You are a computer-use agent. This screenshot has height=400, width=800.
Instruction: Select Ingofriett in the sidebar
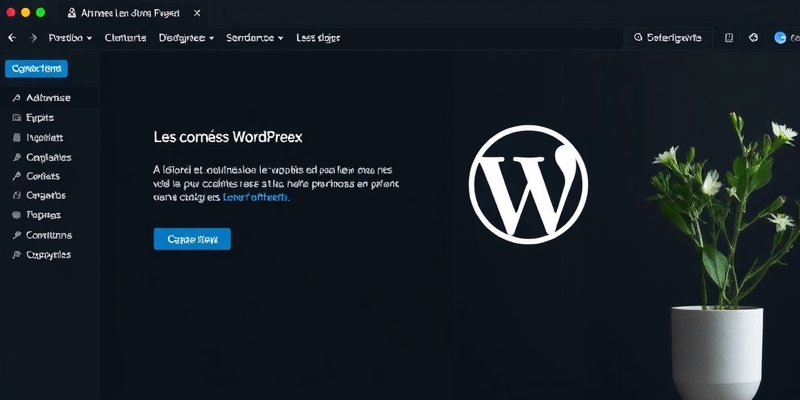coord(49,137)
